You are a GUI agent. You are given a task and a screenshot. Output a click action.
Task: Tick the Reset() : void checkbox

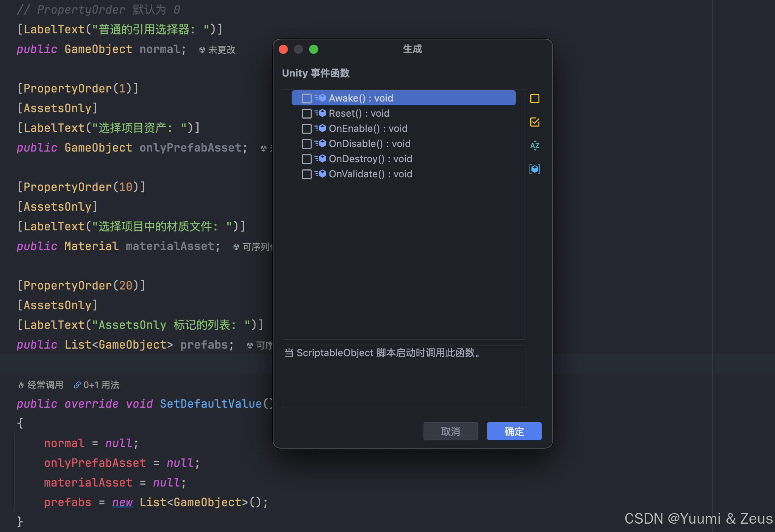point(306,114)
